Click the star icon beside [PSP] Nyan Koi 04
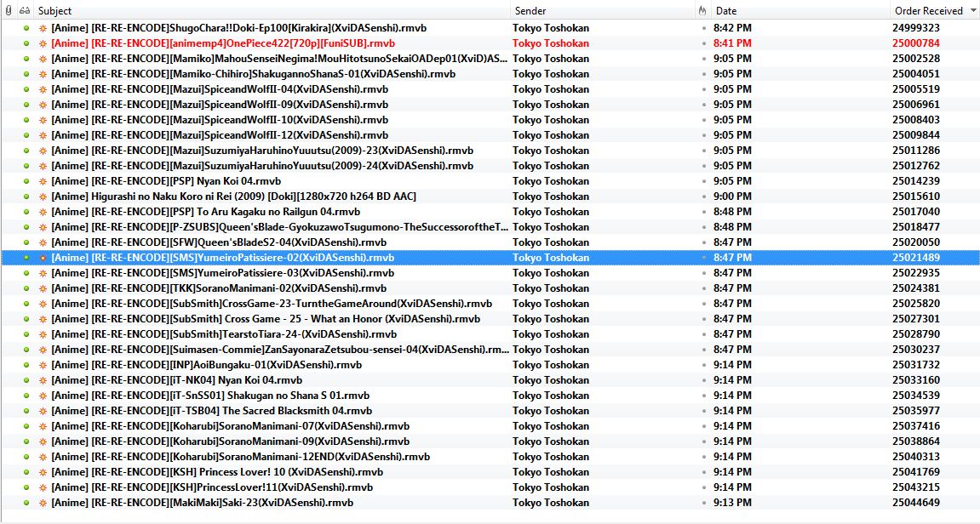The image size is (980, 524). (43, 181)
